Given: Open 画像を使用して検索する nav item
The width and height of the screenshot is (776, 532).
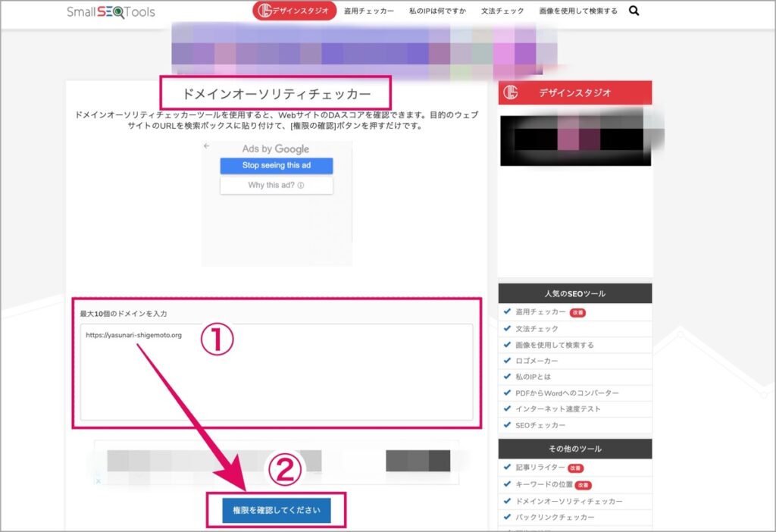Looking at the screenshot, I should tap(578, 11).
